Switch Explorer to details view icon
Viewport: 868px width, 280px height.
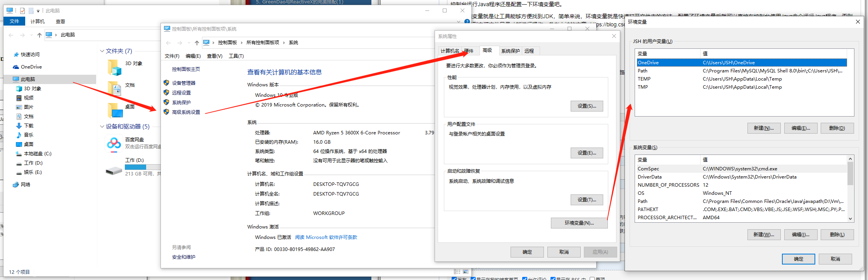pyautogui.click(x=457, y=272)
